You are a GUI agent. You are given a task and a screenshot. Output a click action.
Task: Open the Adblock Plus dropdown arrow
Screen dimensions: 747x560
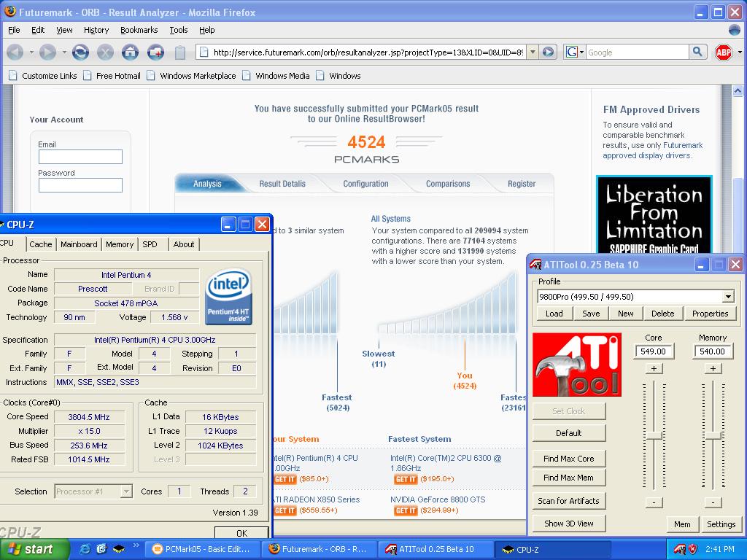pos(740,52)
